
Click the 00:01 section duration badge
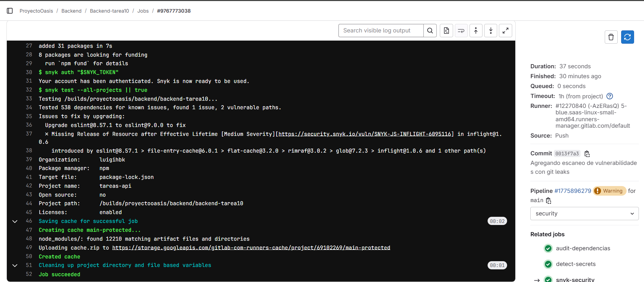click(497, 265)
